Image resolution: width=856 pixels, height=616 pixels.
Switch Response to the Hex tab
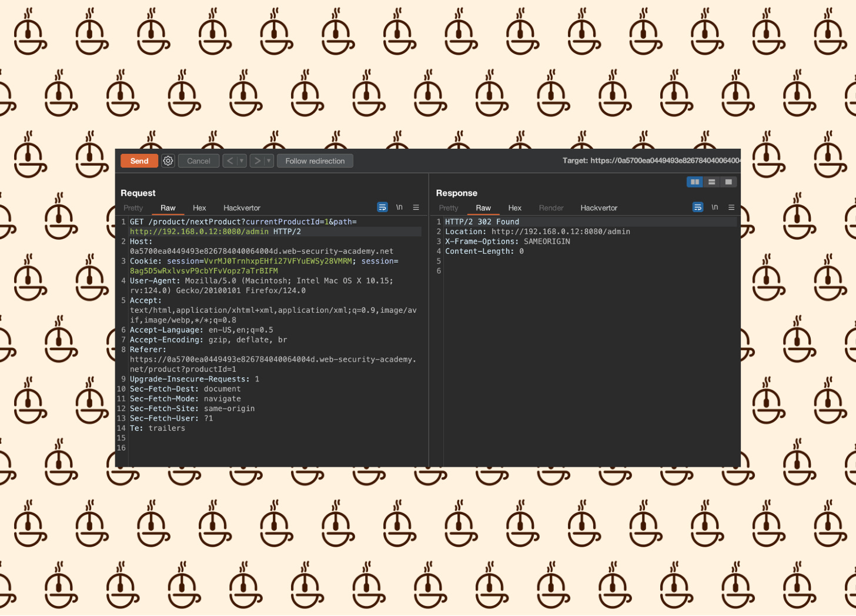tap(515, 208)
